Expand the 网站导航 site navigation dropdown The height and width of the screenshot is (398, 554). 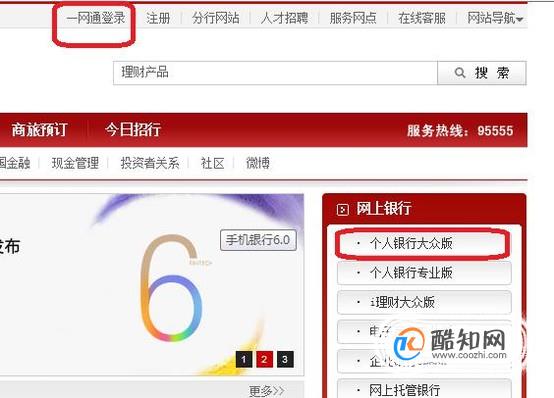(x=495, y=18)
